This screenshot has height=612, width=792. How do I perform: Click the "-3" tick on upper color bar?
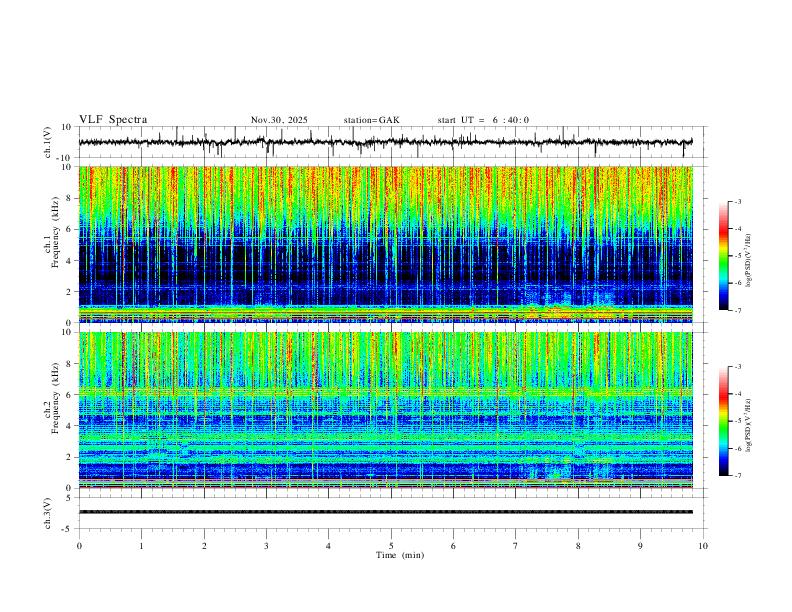click(738, 201)
